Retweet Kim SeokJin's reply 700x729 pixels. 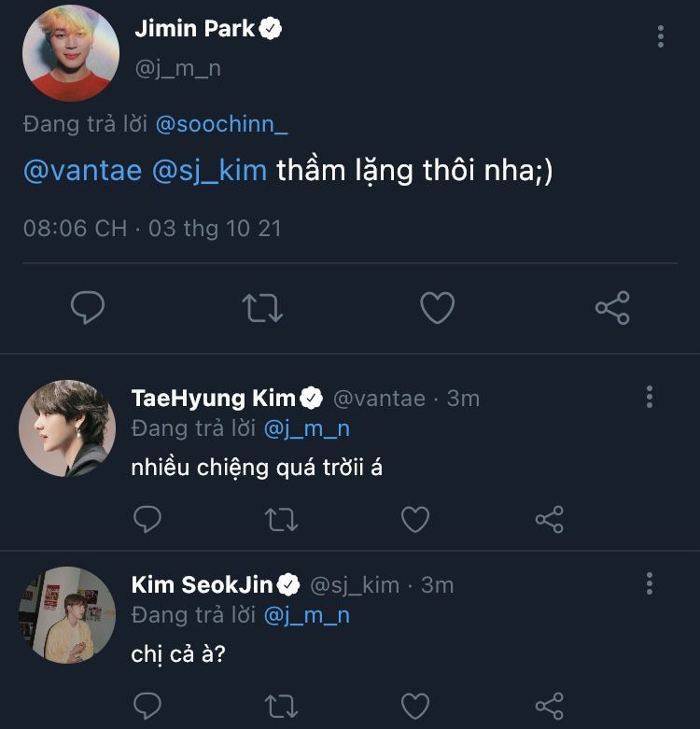tap(282, 705)
